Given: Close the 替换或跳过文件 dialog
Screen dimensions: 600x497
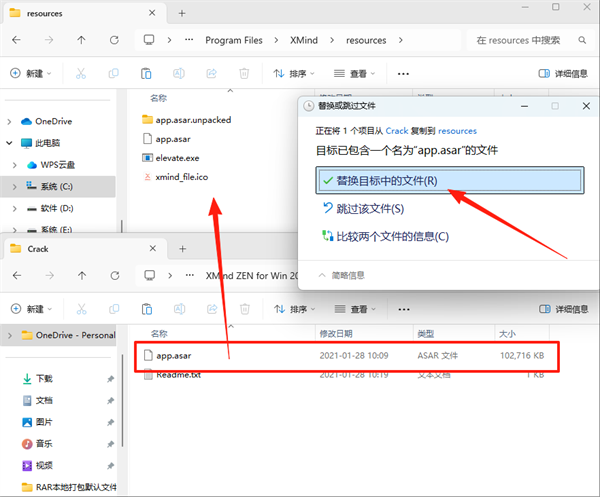Looking at the screenshot, I should coord(586,106).
